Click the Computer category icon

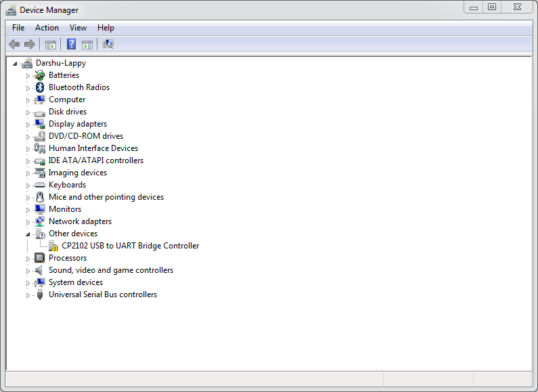click(x=40, y=100)
